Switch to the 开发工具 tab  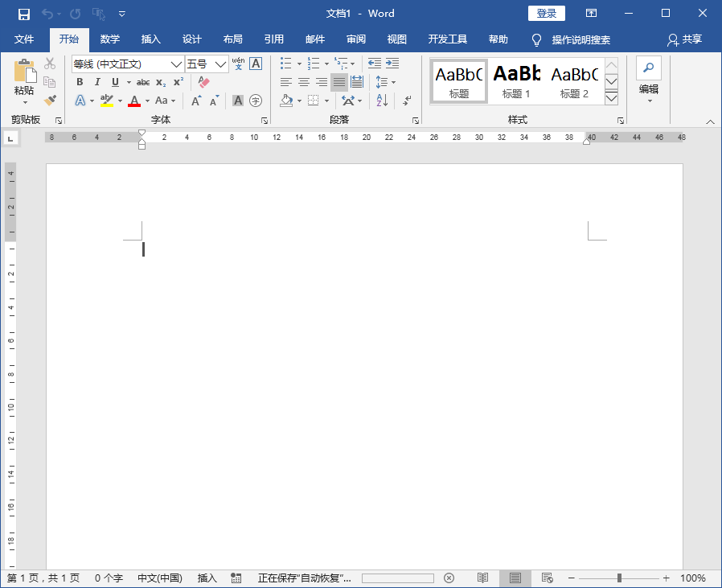[x=448, y=39]
